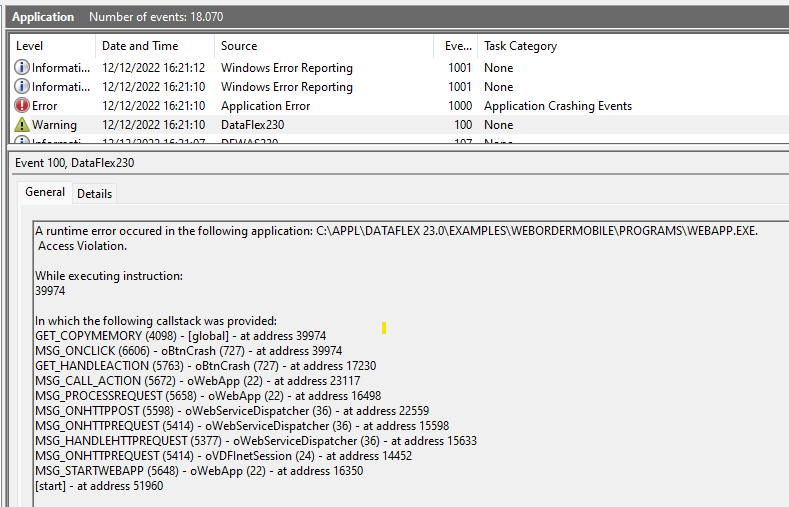This screenshot has height=507, width=789.
Task: Switch to the Details tab
Action: coord(95,194)
